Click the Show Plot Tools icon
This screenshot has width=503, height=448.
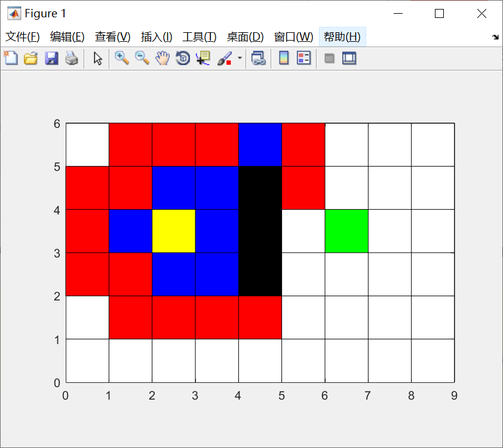click(x=349, y=59)
